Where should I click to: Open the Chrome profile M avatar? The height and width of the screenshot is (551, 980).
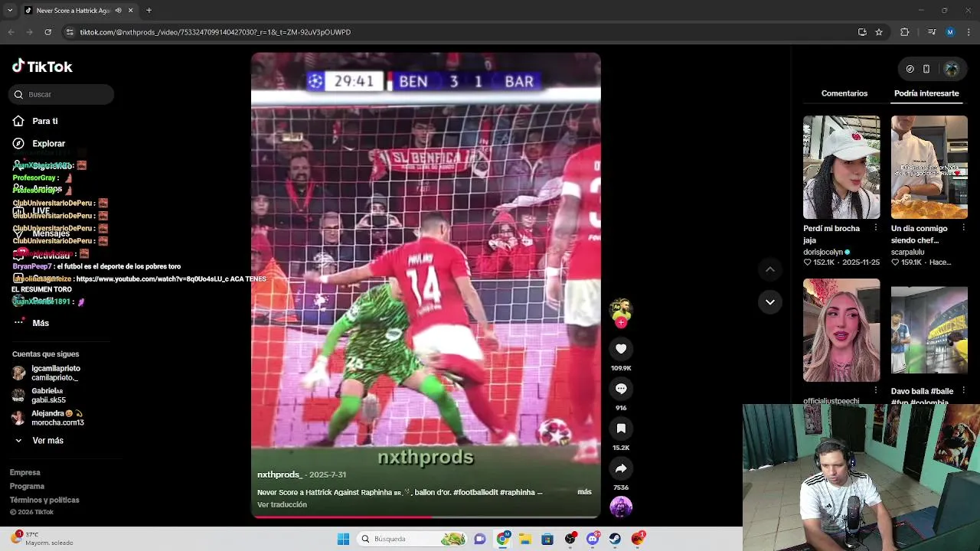coord(950,32)
